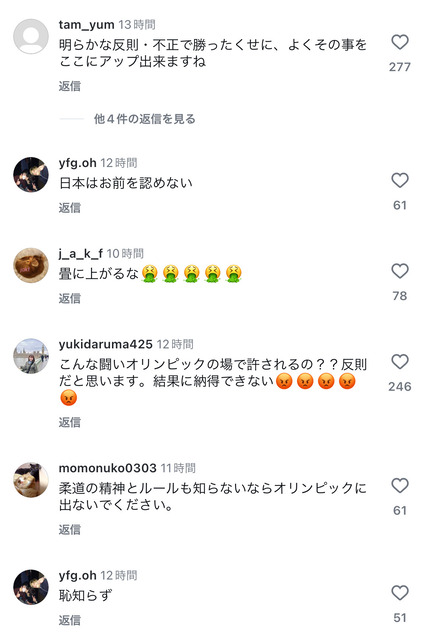The width and height of the screenshot is (431, 640).
Task: Reply to yfg.oh's 日本はお前を認めない comment
Action: [x=70, y=208]
